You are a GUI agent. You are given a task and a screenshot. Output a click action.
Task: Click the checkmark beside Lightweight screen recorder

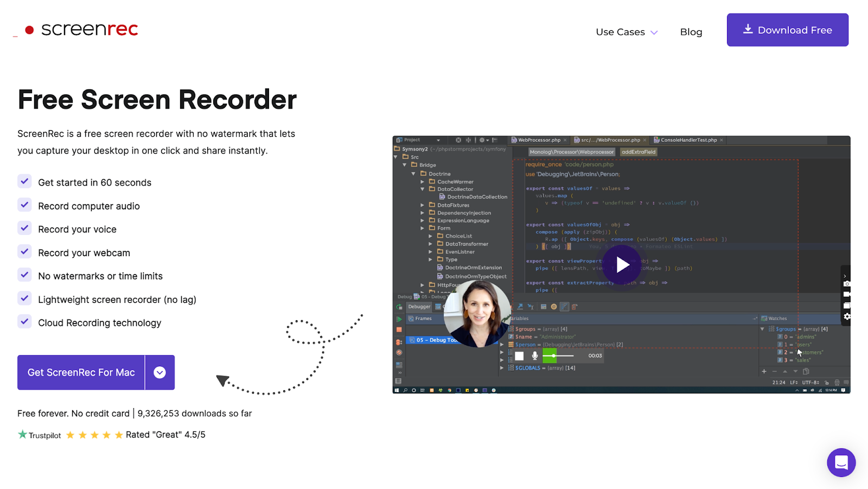[x=24, y=298]
